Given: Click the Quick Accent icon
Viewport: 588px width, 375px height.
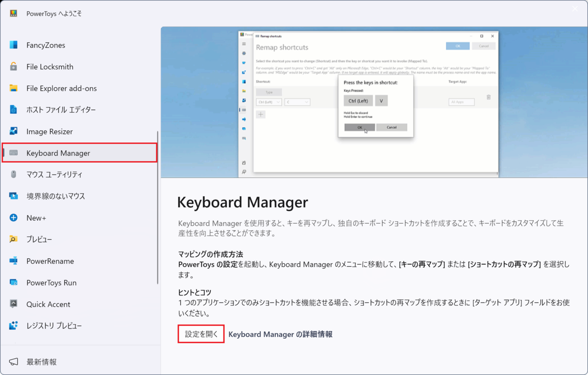Looking at the screenshot, I should coord(14,304).
